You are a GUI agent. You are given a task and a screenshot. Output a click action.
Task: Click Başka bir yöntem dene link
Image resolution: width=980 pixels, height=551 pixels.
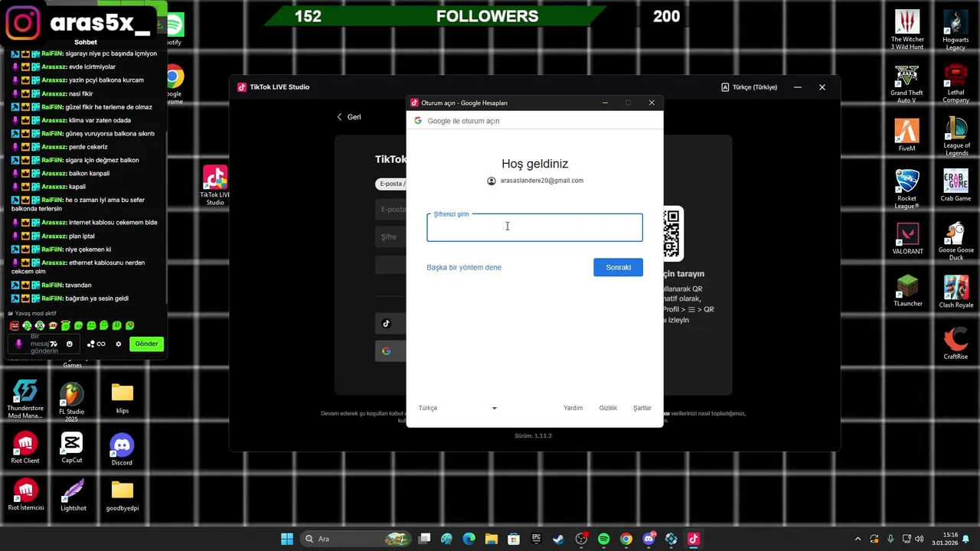(464, 267)
